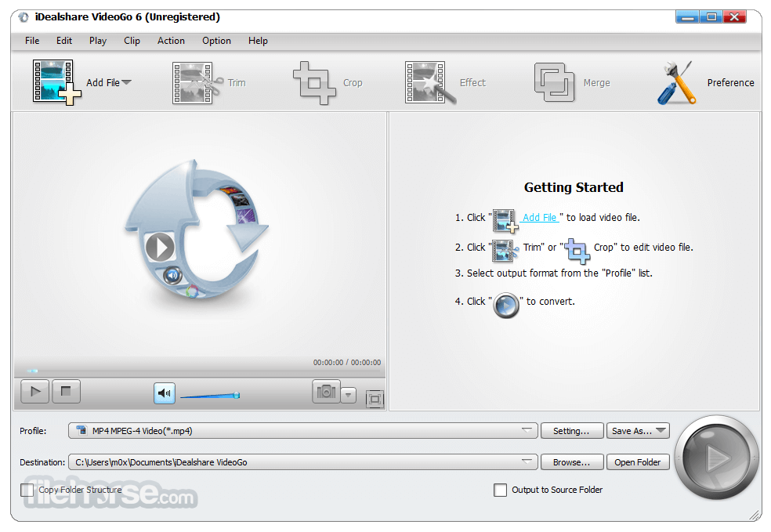
Task: Expand the snapshot options arrow
Action: click(x=348, y=394)
